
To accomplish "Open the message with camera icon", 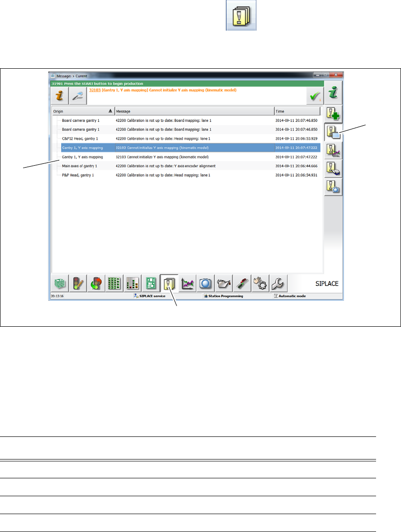I will click(333, 187).
